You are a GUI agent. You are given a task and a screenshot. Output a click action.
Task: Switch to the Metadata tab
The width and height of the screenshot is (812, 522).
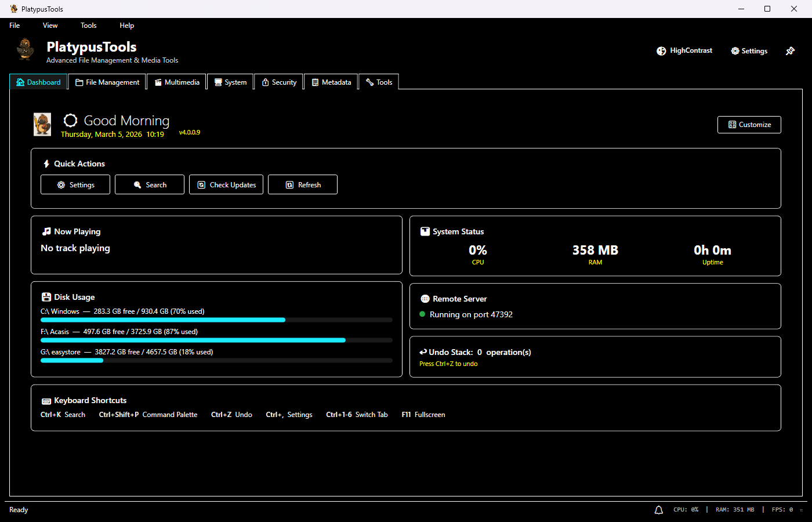331,82
